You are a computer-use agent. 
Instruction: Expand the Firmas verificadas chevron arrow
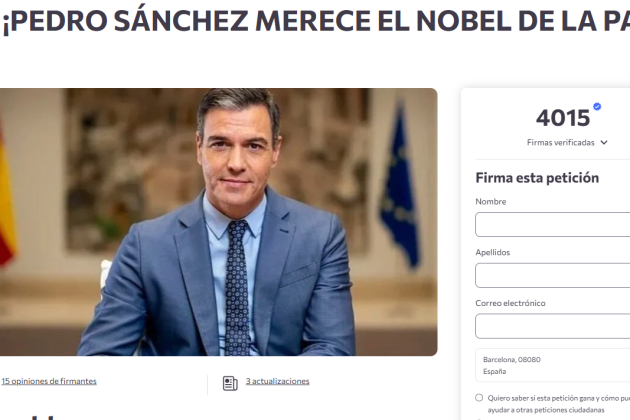(x=604, y=143)
